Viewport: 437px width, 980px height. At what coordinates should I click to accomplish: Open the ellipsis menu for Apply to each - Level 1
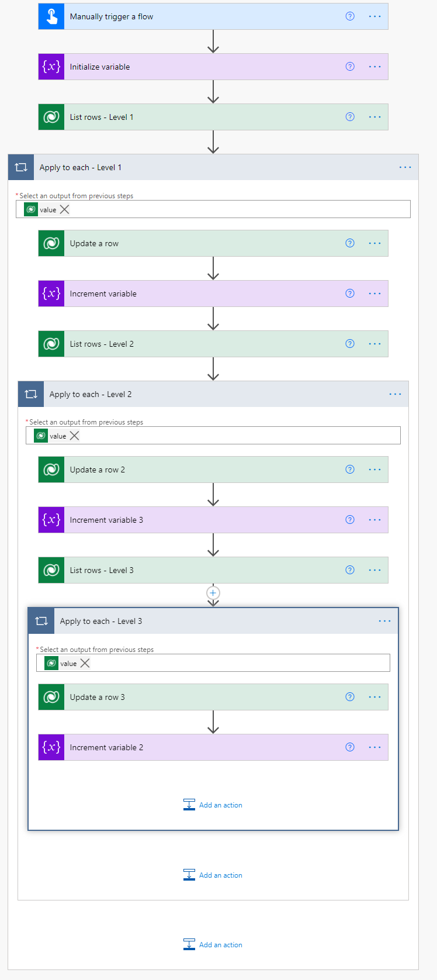(x=405, y=167)
